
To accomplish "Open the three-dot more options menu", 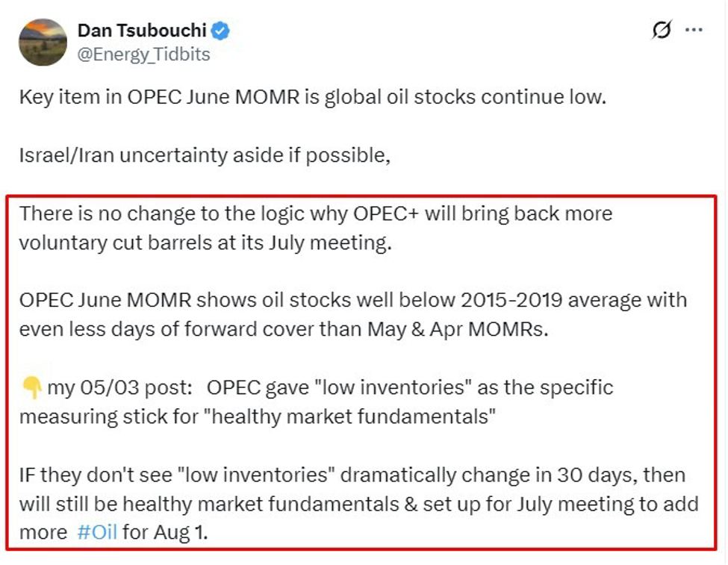I will coord(694,31).
